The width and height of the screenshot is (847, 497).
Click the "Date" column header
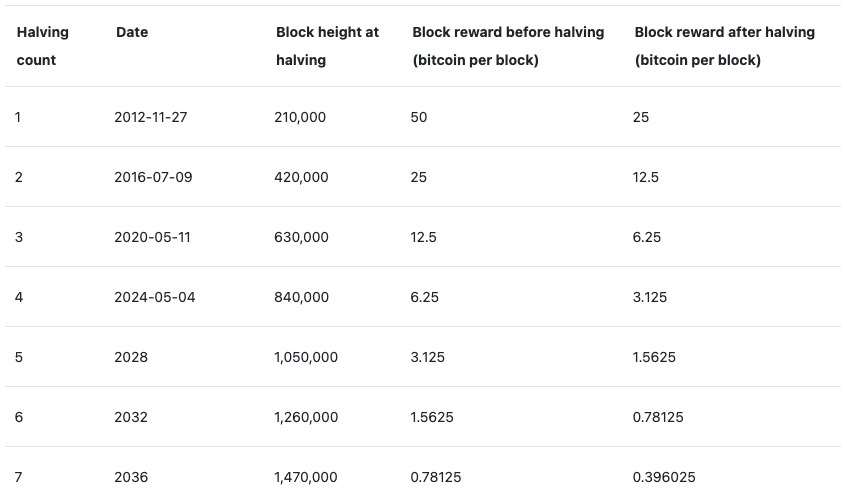click(x=132, y=32)
